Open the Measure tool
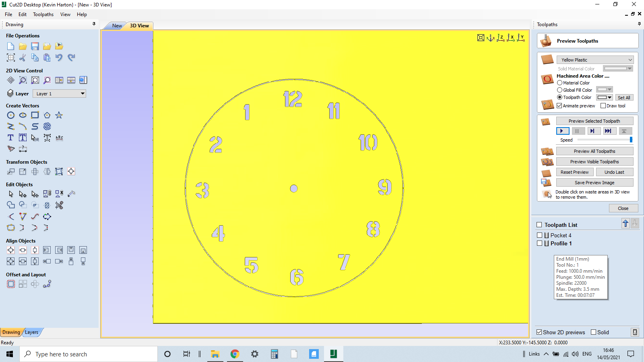The image size is (644, 362). (x=23, y=149)
